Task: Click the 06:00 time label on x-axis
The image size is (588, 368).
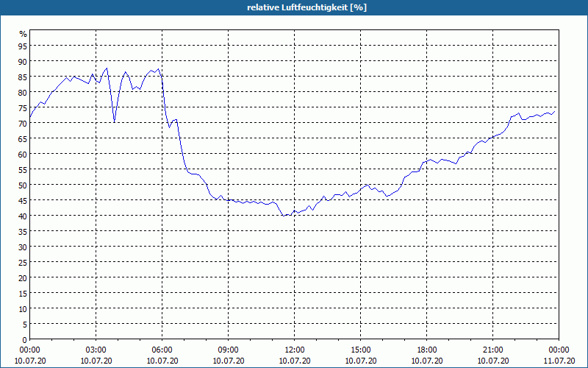Action: (162, 350)
